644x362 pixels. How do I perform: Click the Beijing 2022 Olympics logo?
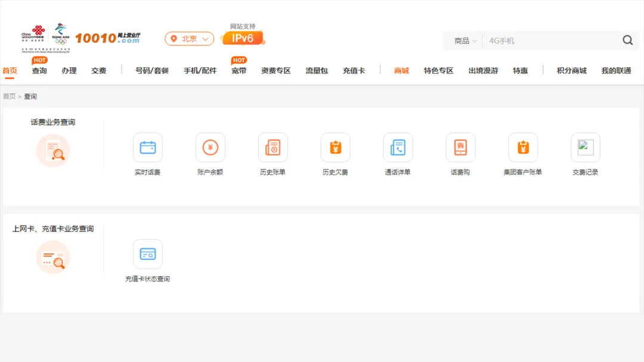(x=61, y=34)
